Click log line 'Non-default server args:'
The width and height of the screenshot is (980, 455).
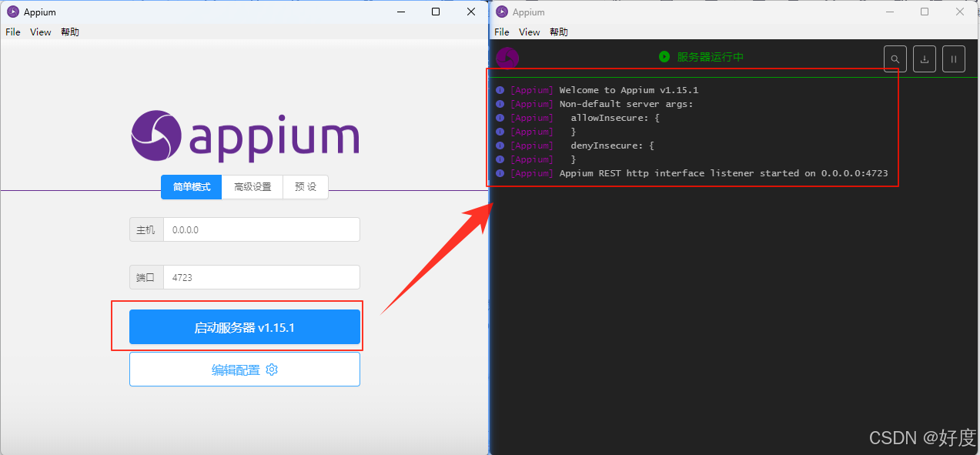[x=627, y=104]
